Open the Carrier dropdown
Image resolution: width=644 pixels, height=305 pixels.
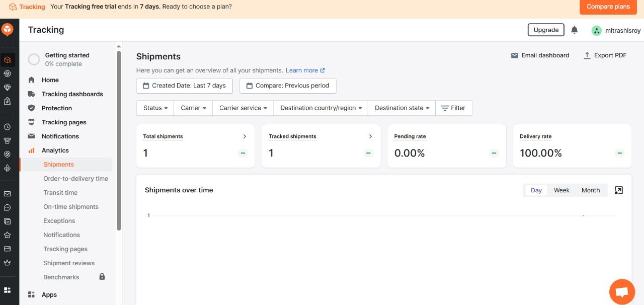pos(193,108)
